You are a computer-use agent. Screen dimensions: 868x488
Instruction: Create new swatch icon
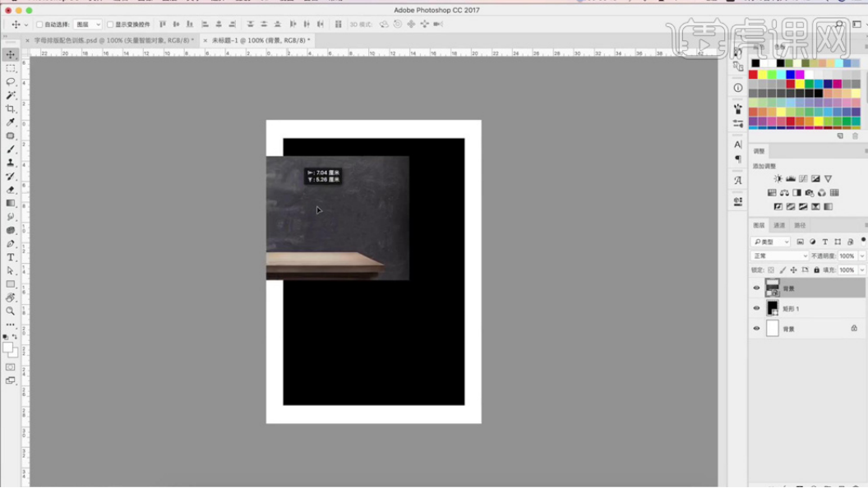840,136
